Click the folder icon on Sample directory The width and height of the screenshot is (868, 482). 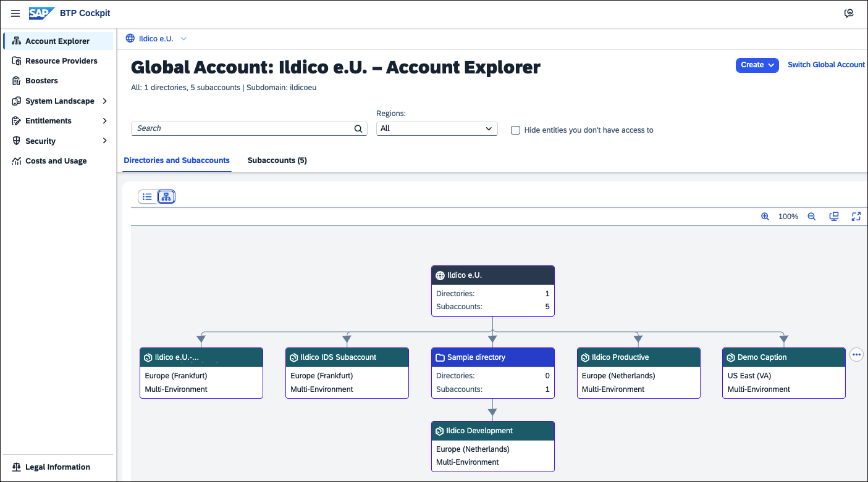point(440,357)
